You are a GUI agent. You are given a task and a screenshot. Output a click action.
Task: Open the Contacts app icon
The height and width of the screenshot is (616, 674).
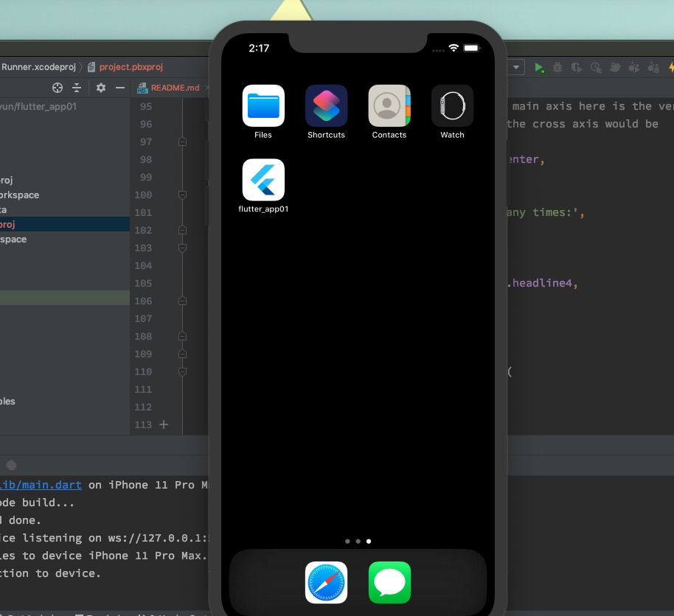[389, 105]
